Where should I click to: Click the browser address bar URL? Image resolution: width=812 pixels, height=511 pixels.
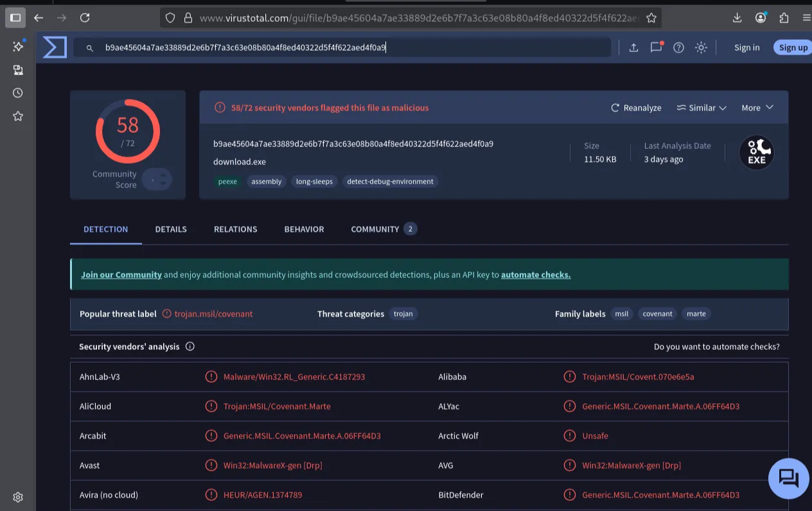coord(419,18)
